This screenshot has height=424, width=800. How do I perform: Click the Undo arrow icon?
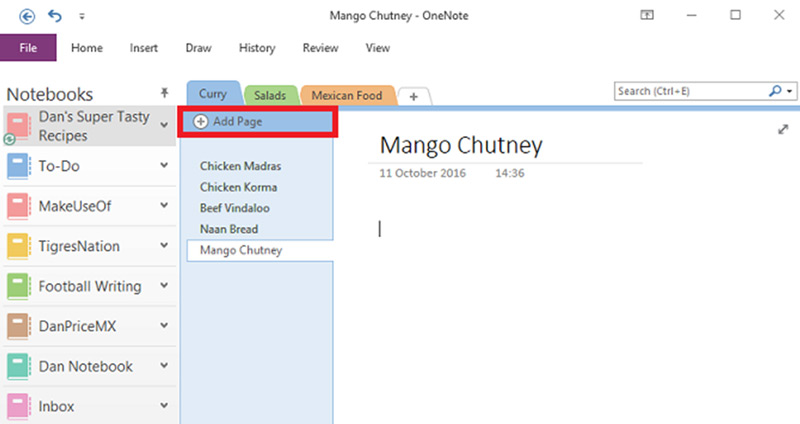pyautogui.click(x=54, y=16)
